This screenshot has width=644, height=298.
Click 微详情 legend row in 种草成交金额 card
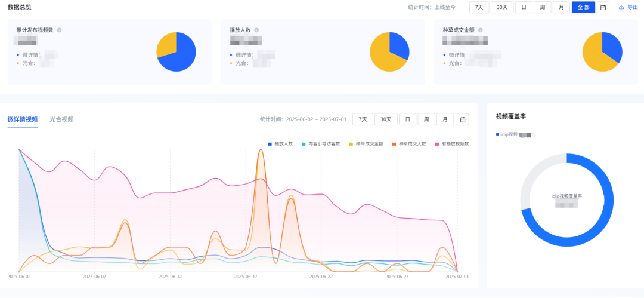[472, 55]
